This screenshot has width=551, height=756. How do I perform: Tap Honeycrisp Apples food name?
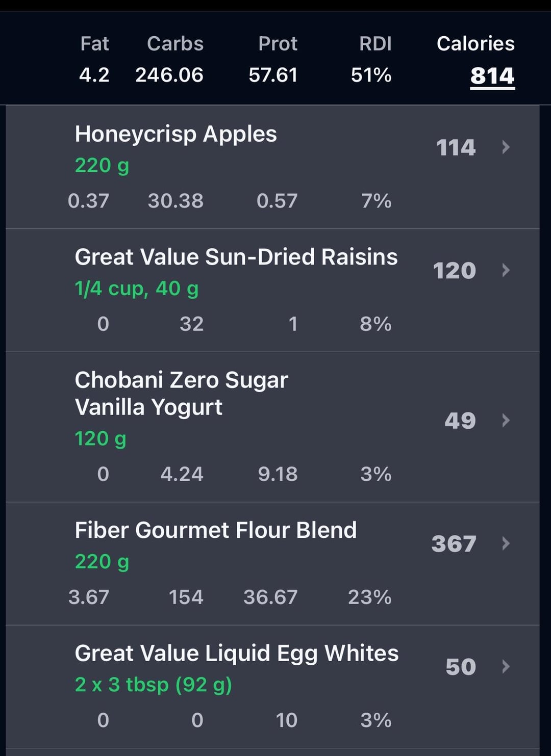click(x=176, y=135)
